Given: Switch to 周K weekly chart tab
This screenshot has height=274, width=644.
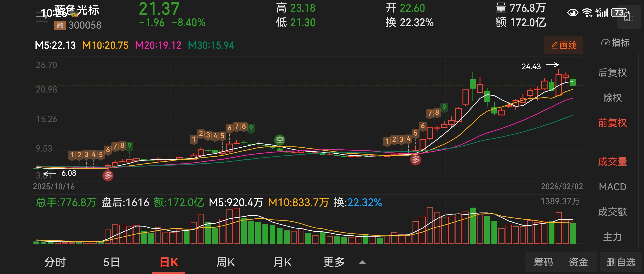Looking at the screenshot, I should pos(225,262).
